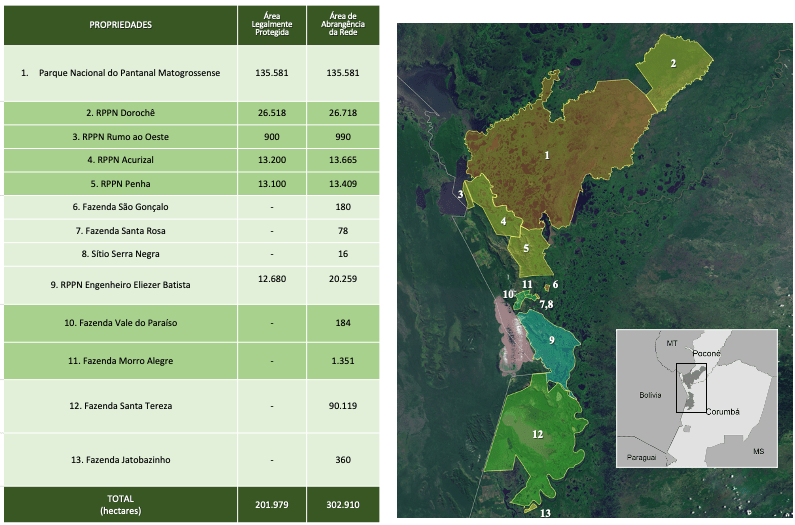The image size is (795, 525).
Task: Select Parque Nacional do Pantanal Matogrossense row
Action: point(129,73)
